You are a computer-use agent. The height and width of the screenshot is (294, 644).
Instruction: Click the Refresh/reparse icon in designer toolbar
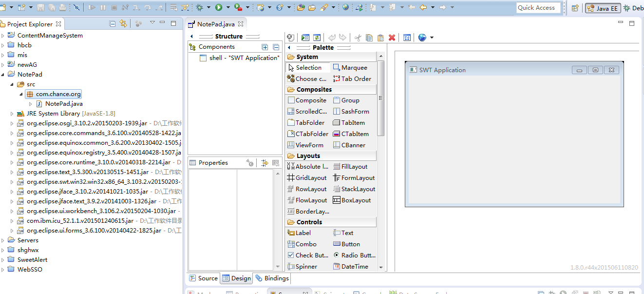317,38
